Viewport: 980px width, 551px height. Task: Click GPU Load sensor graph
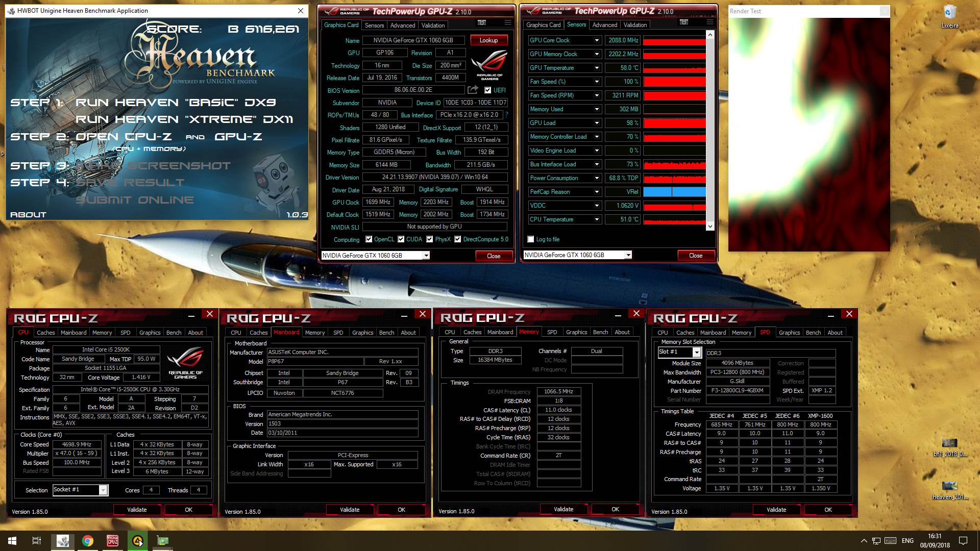674,123
